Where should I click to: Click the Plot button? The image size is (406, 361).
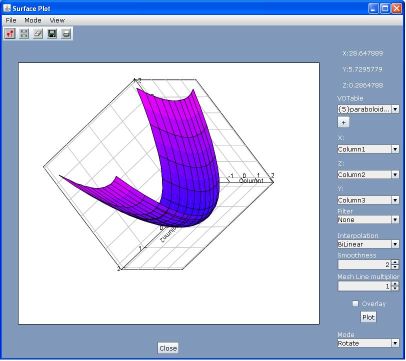[368, 317]
